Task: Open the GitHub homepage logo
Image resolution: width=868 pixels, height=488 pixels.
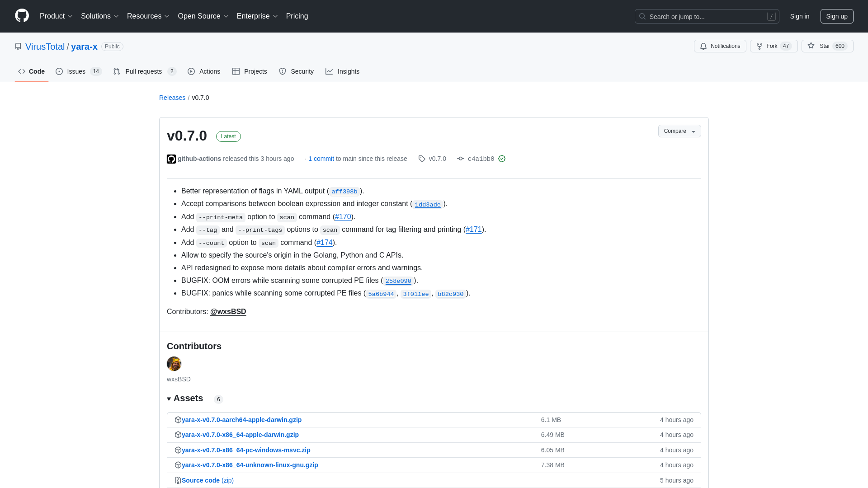Action: tap(22, 16)
